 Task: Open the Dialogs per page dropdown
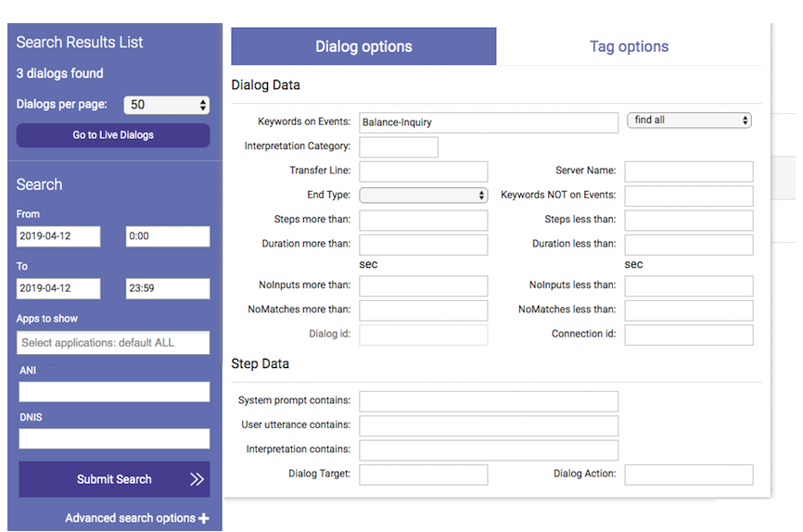point(168,105)
